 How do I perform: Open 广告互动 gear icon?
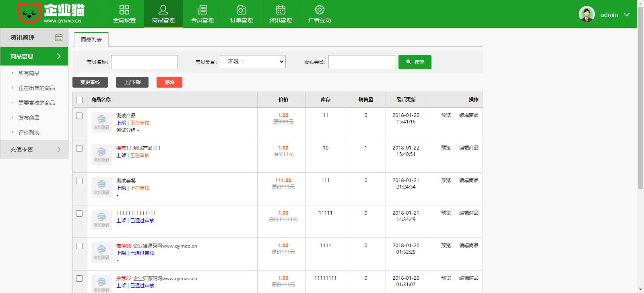pyautogui.click(x=320, y=10)
